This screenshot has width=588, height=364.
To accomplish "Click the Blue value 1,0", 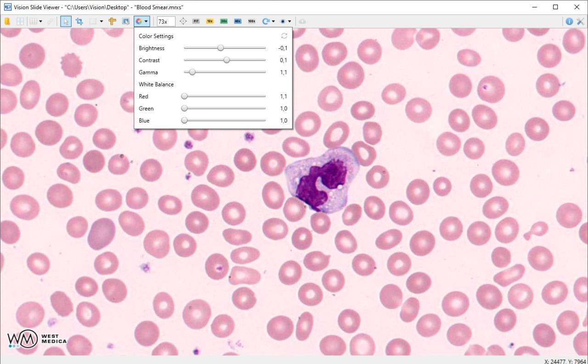I will click(283, 120).
